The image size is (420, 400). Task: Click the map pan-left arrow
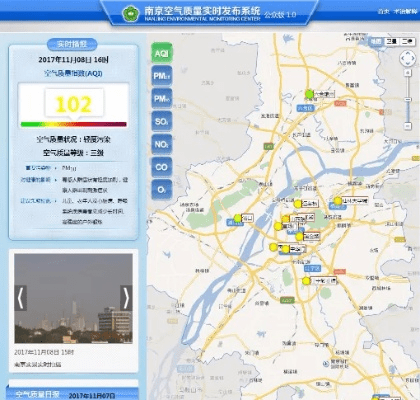coord(403,59)
